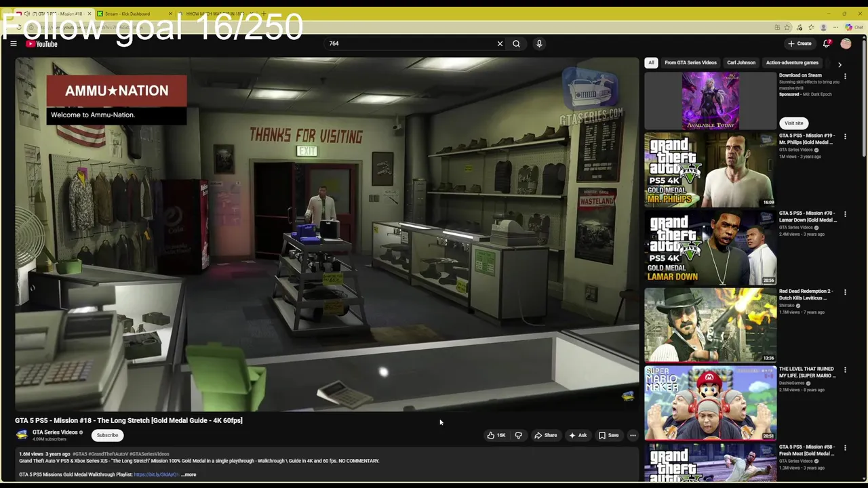The width and height of the screenshot is (868, 488).
Task: Open Mission #70 Lamar Down thumbnail
Action: [710, 248]
